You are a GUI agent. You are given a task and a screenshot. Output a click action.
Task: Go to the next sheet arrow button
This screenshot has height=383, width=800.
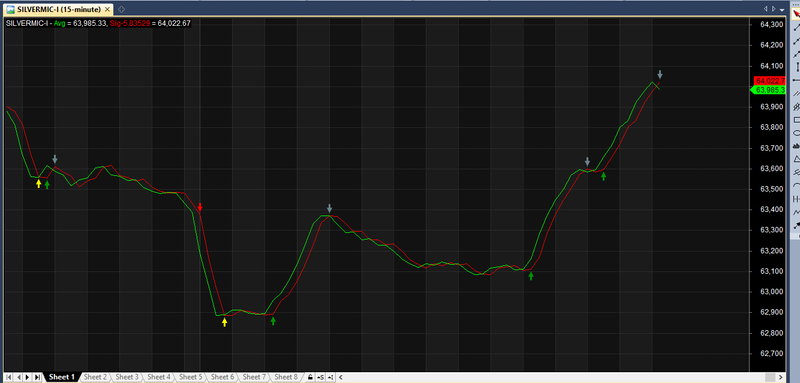coord(28,377)
